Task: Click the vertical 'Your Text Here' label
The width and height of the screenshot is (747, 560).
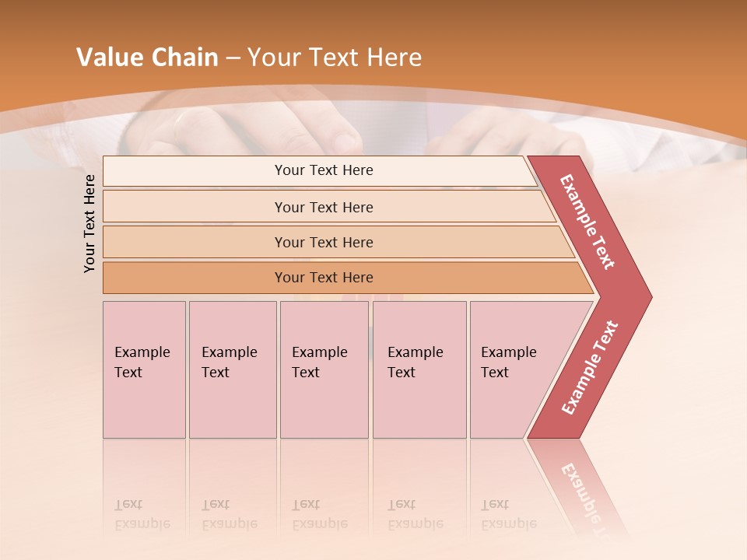Action: tap(89, 223)
